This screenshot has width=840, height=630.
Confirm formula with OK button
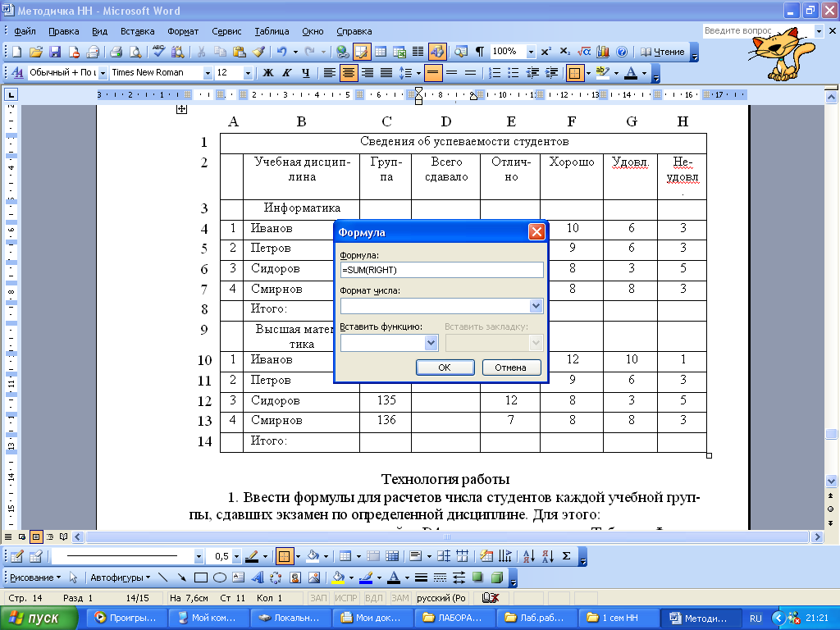(445, 367)
